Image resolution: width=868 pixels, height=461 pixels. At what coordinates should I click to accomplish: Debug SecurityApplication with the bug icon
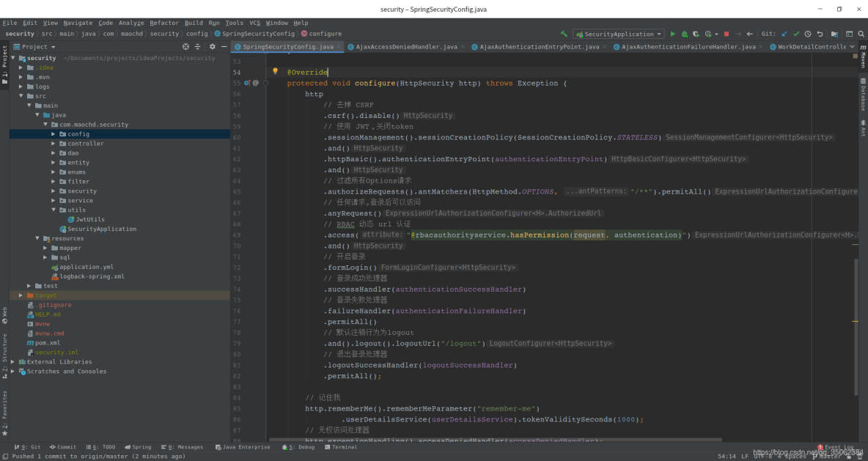(x=684, y=34)
